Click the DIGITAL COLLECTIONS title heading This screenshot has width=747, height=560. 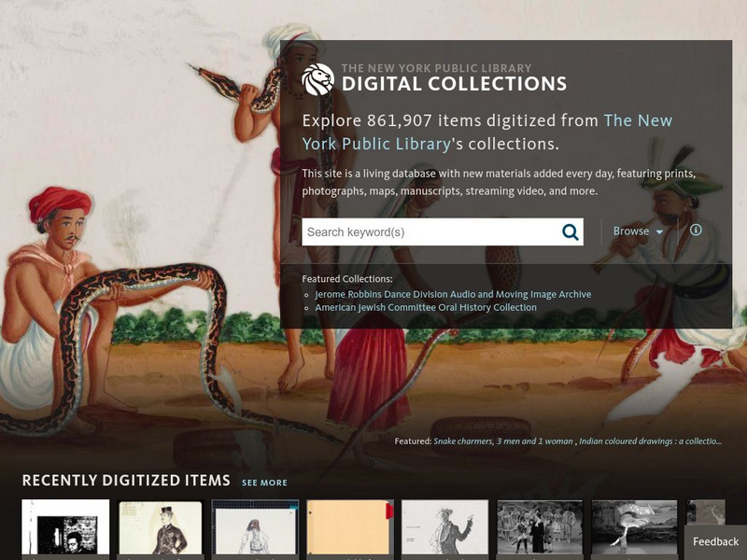point(454,84)
